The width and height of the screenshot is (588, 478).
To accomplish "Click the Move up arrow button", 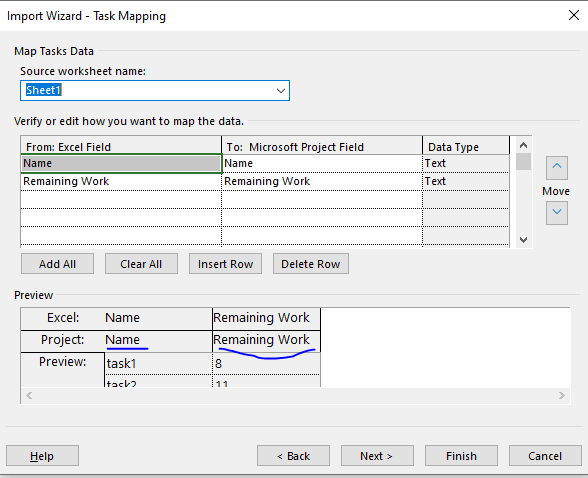I will 556,168.
